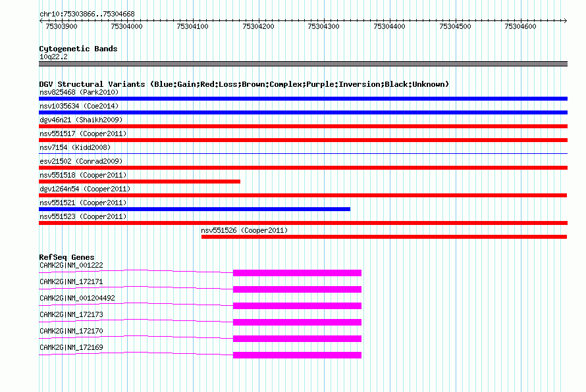Open variant nsv551517 (Cooper2011) label
This screenshot has width=586, height=392.
tap(83, 134)
